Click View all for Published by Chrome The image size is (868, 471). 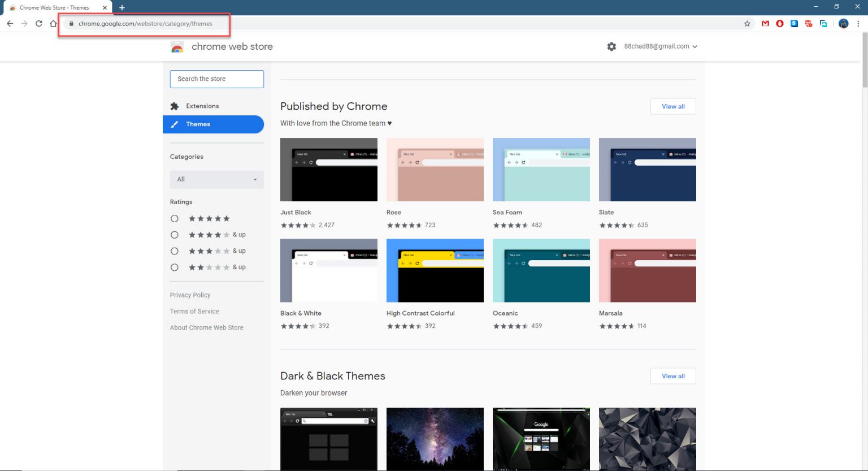click(672, 106)
